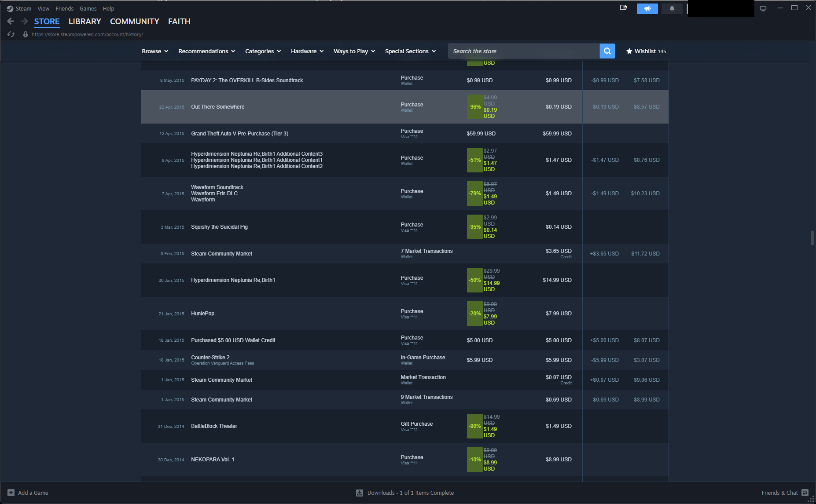Open announcements megaphone button
This screenshot has width=816, height=504.
tap(647, 8)
